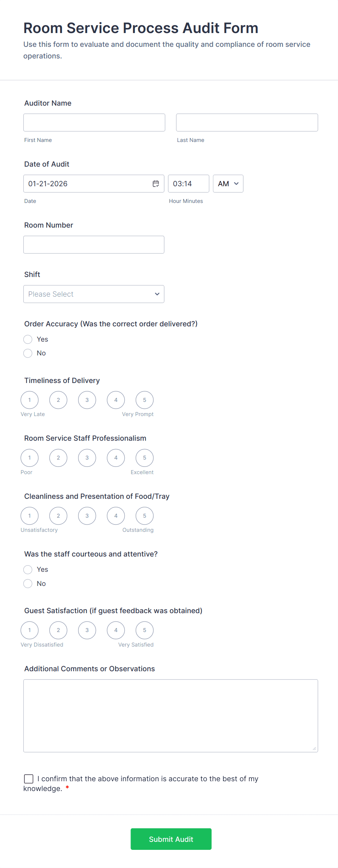Click the AM/PM dropdown chevron
Screen dimensions: 338x868
pos(236,184)
